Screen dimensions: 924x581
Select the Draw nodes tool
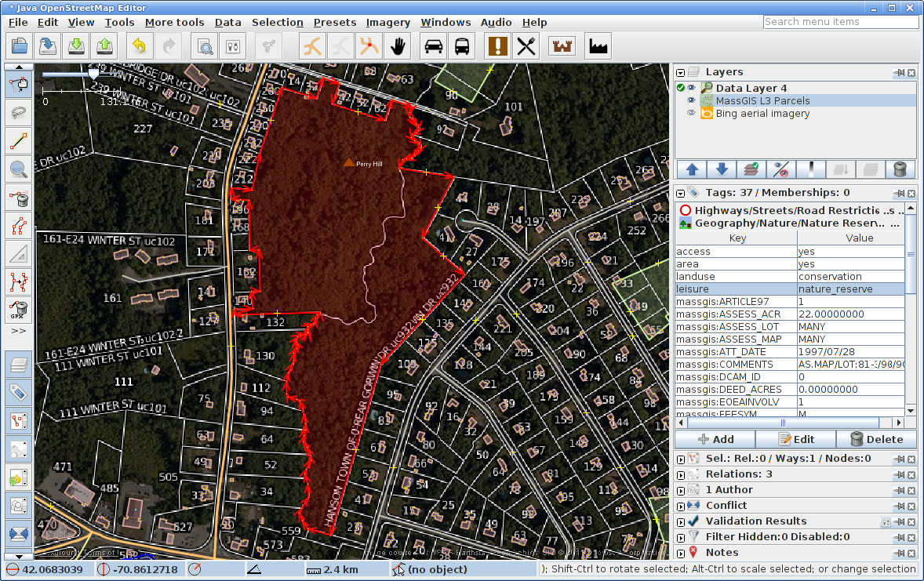pyautogui.click(x=19, y=142)
